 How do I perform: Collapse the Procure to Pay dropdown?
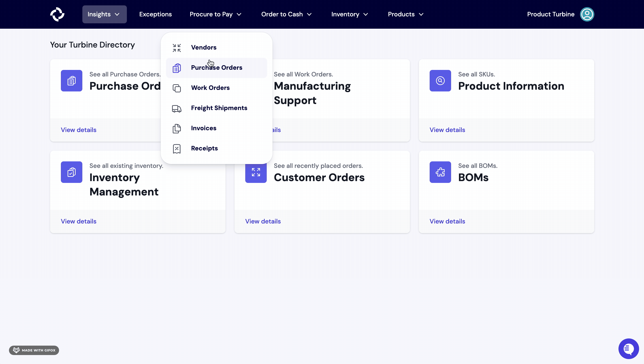click(215, 14)
